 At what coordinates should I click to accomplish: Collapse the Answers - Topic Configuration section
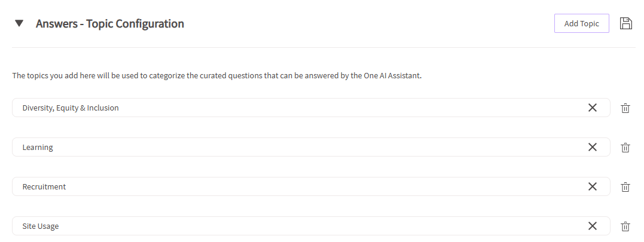click(x=19, y=24)
